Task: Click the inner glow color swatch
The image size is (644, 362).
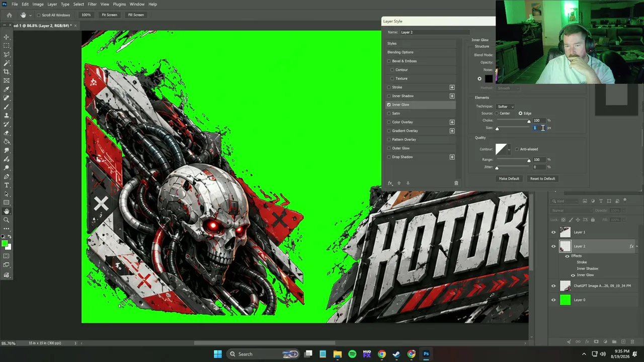Action: pos(489,79)
